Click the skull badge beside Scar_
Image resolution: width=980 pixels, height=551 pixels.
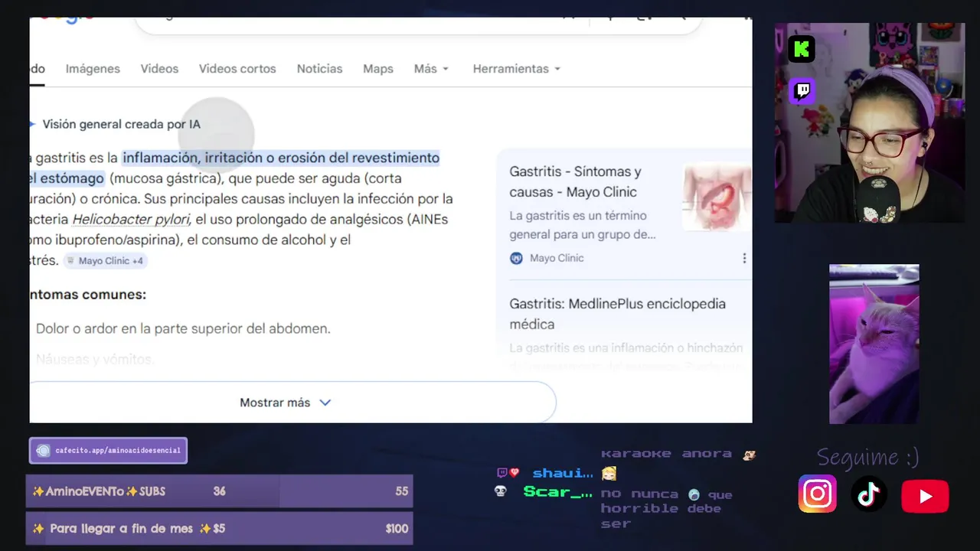click(x=501, y=492)
